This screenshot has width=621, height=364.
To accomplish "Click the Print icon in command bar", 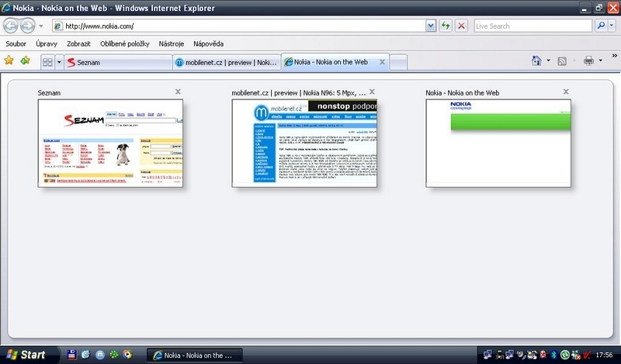I will tap(588, 61).
